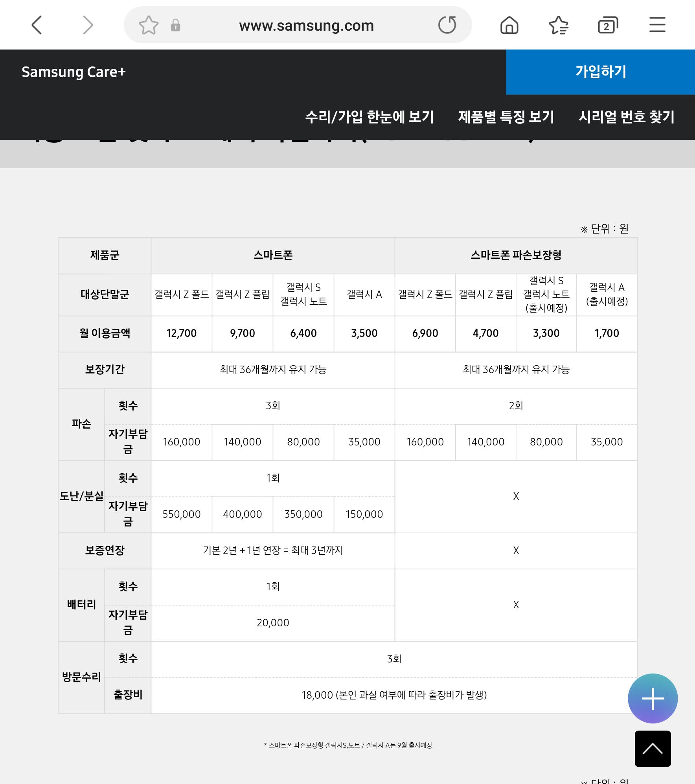Select the 550,000 deductible cell
Image resolution: width=695 pixels, height=784 pixels.
182,514
